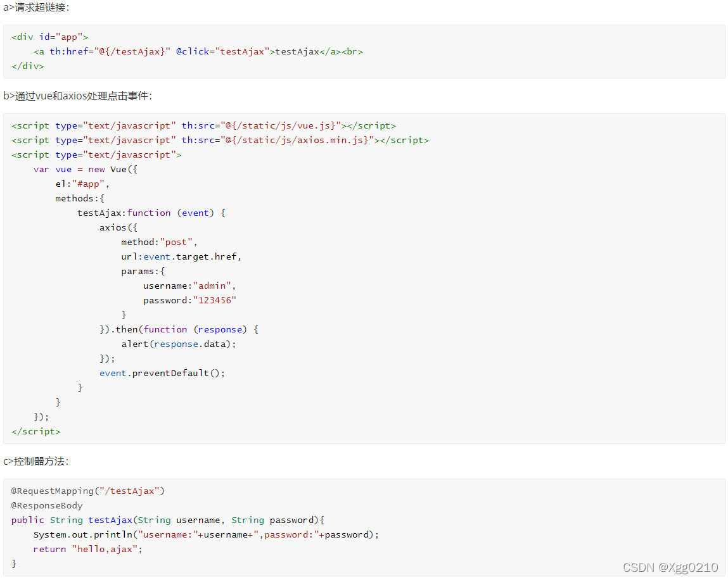Screen dimensions: 728x580
Task: Click the closing '</script>' line
Action: 36,432
